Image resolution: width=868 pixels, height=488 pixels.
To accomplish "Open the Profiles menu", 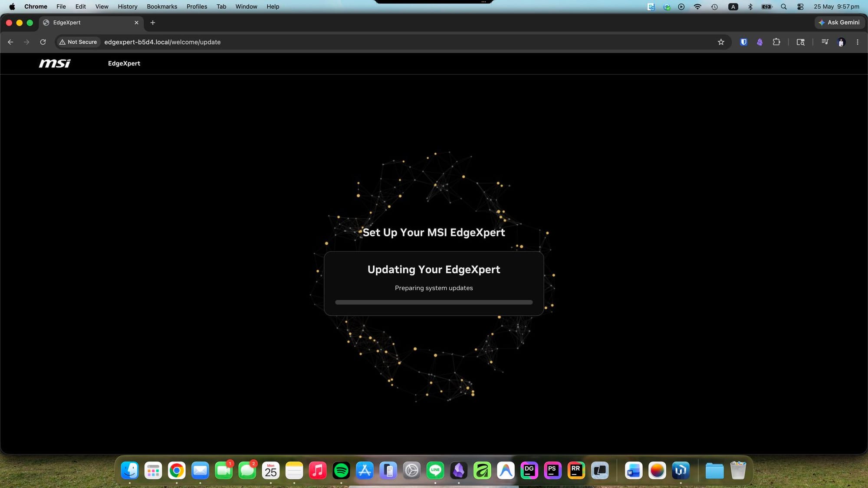I will click(x=197, y=7).
